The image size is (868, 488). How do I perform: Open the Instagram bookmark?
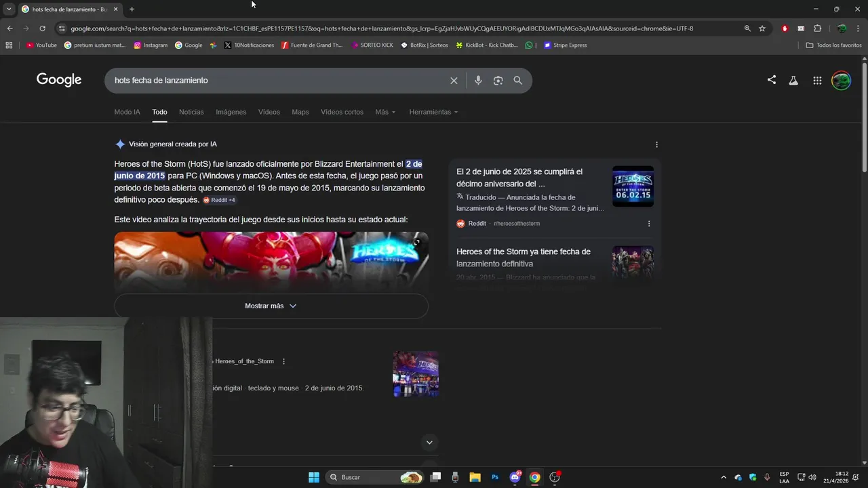[x=151, y=45]
